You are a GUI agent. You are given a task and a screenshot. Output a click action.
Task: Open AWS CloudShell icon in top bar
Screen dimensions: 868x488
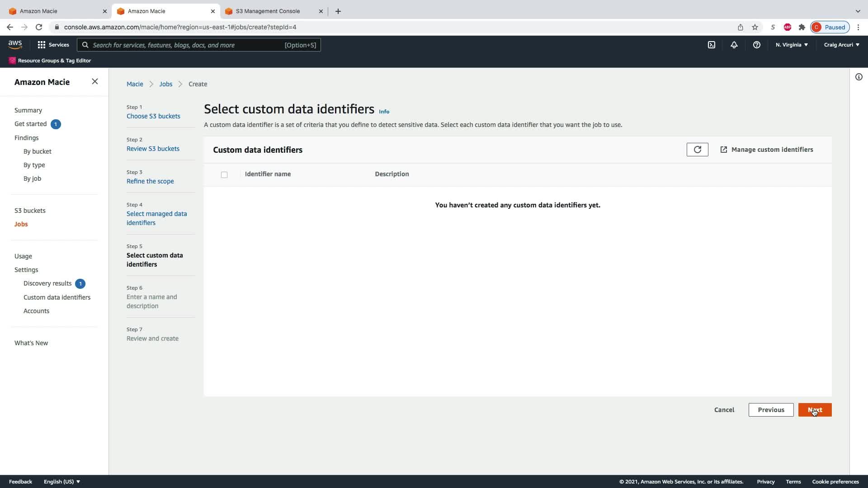click(x=712, y=45)
